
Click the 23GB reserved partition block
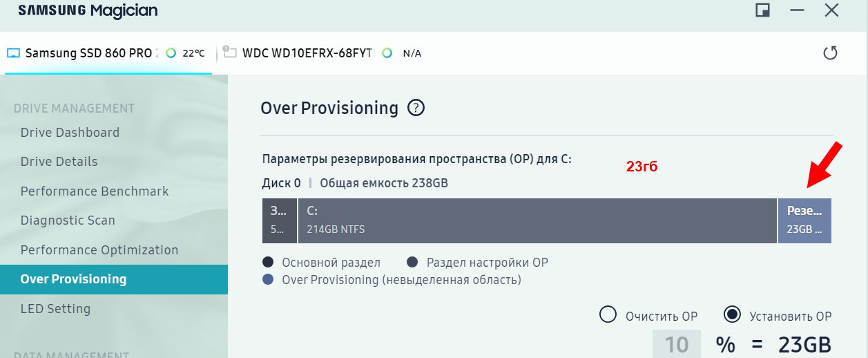(804, 220)
